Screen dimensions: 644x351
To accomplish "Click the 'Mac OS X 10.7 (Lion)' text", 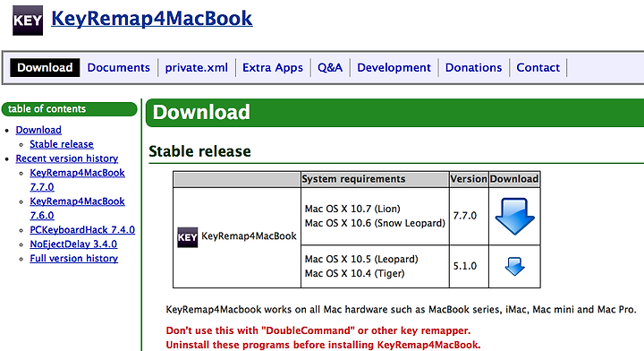I will click(352, 209).
